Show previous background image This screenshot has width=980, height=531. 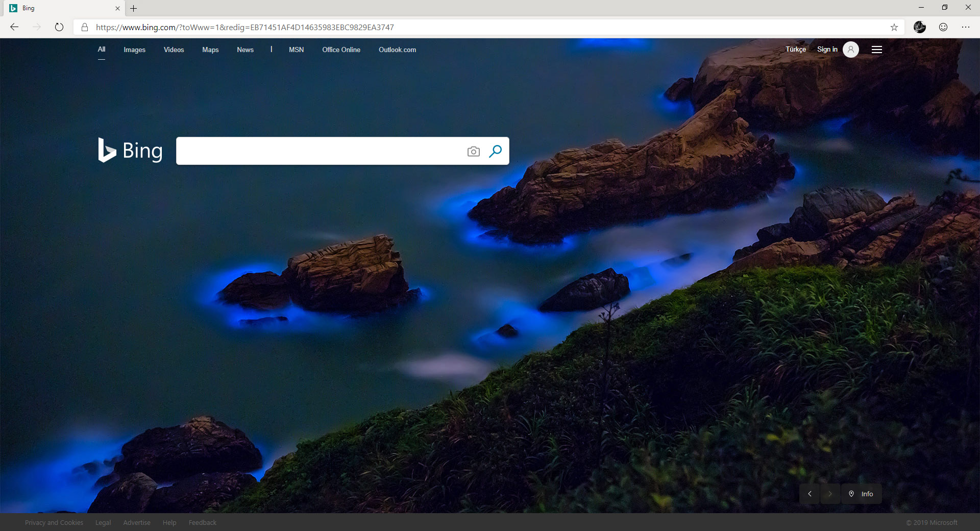[810, 494]
